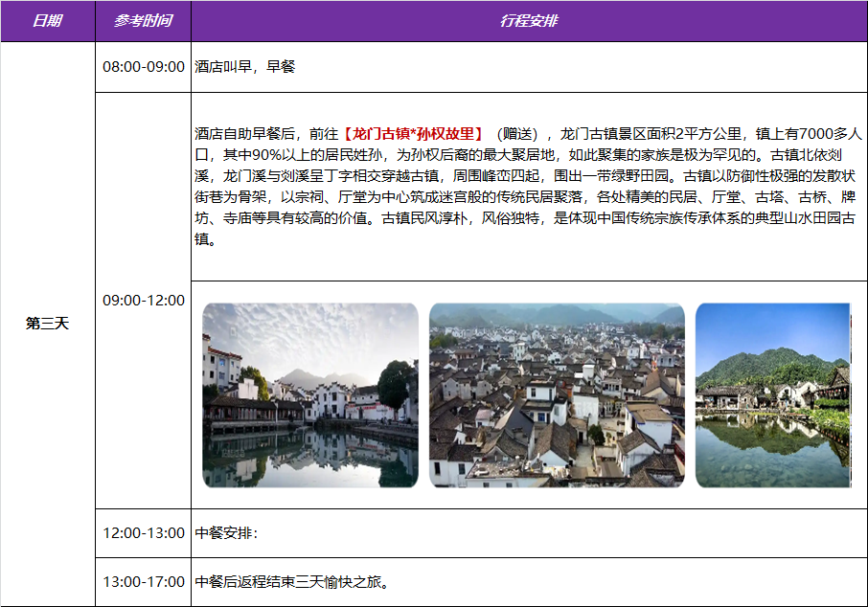Select the 第三天 day cell
This screenshot has width=868, height=607.
click(47, 324)
